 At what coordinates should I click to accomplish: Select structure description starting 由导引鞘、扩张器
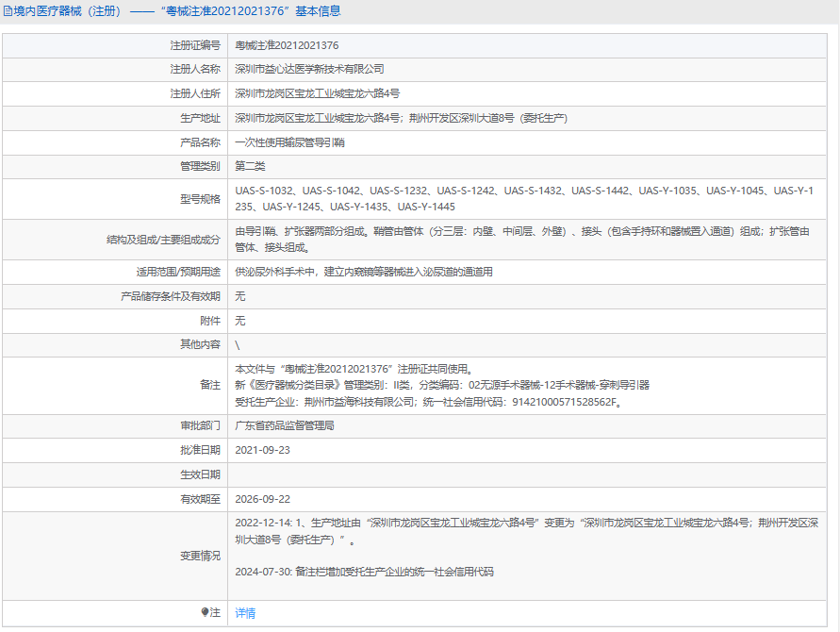(x=522, y=240)
